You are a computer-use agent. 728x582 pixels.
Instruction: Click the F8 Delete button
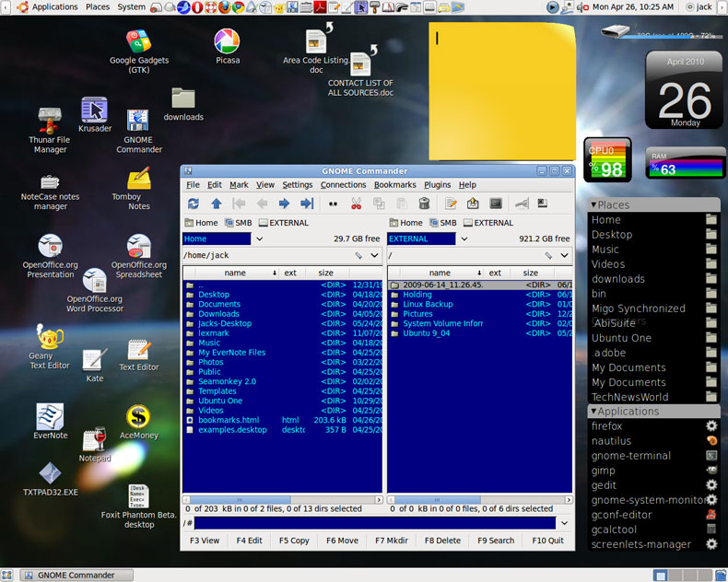click(x=442, y=541)
